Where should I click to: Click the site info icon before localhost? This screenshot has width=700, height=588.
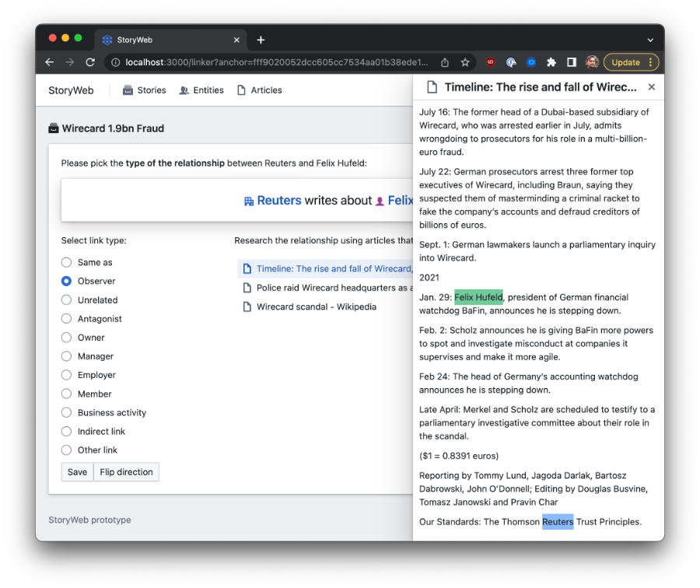click(115, 62)
